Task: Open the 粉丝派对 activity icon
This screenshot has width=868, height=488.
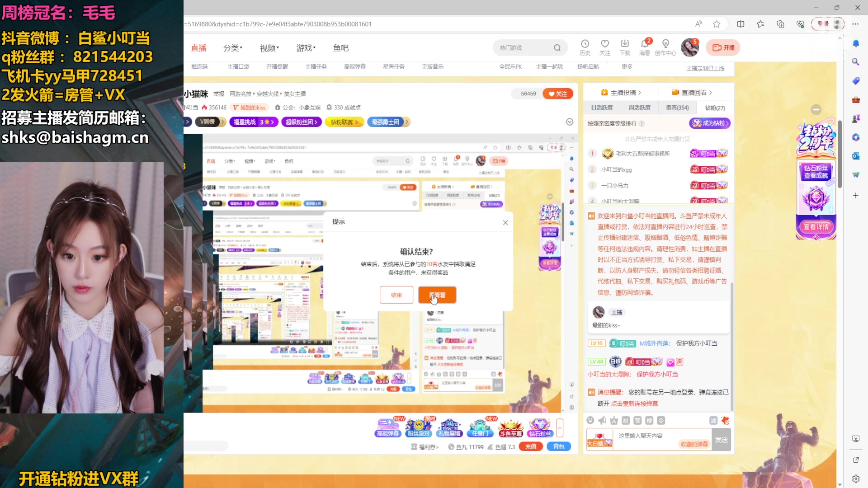Action: coord(419,427)
